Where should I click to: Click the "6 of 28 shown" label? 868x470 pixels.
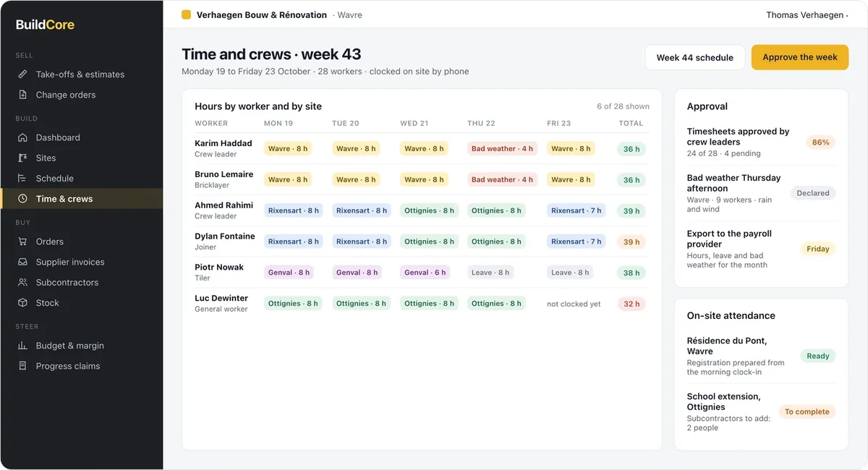[x=623, y=106]
